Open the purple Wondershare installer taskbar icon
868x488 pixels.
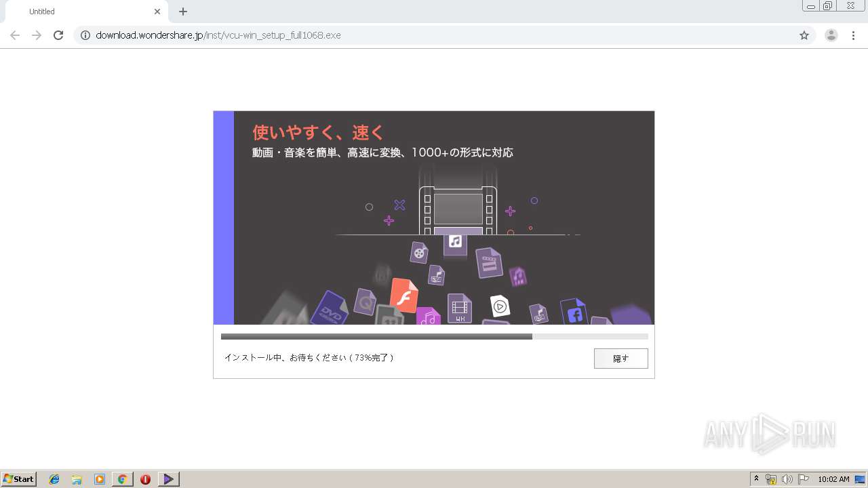point(168,479)
